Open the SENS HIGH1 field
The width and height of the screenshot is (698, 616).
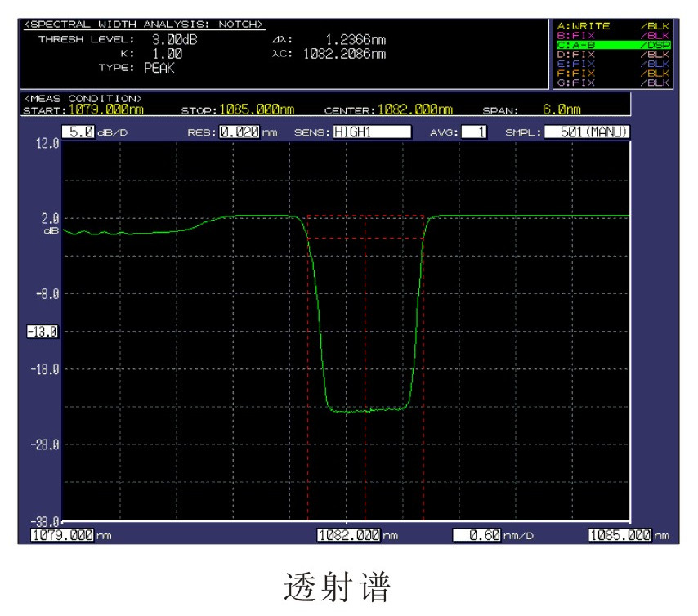pyautogui.click(x=372, y=132)
